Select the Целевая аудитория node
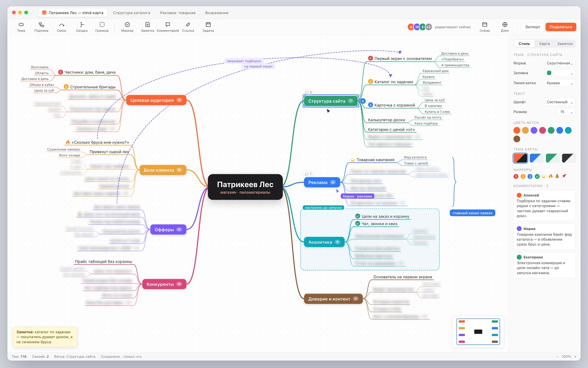 point(156,100)
